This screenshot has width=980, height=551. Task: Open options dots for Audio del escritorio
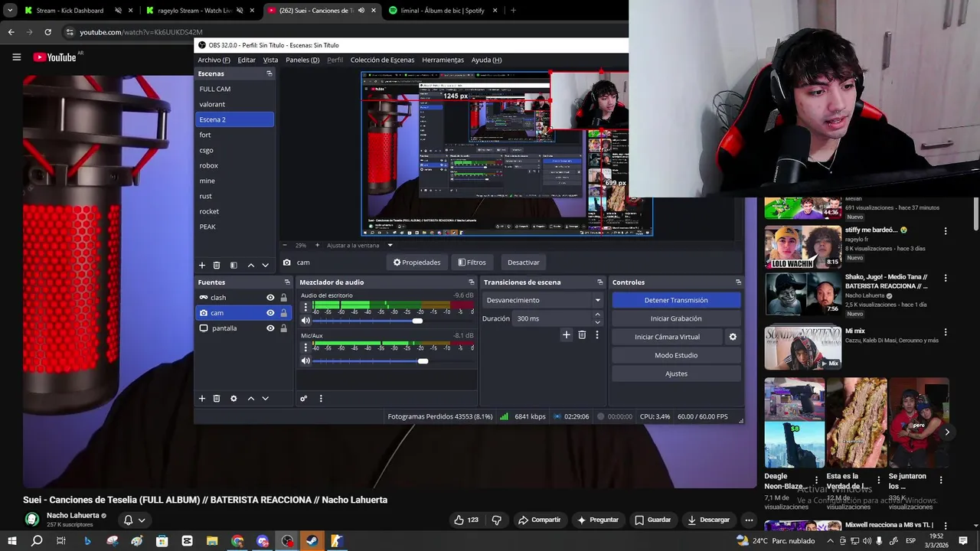click(305, 307)
